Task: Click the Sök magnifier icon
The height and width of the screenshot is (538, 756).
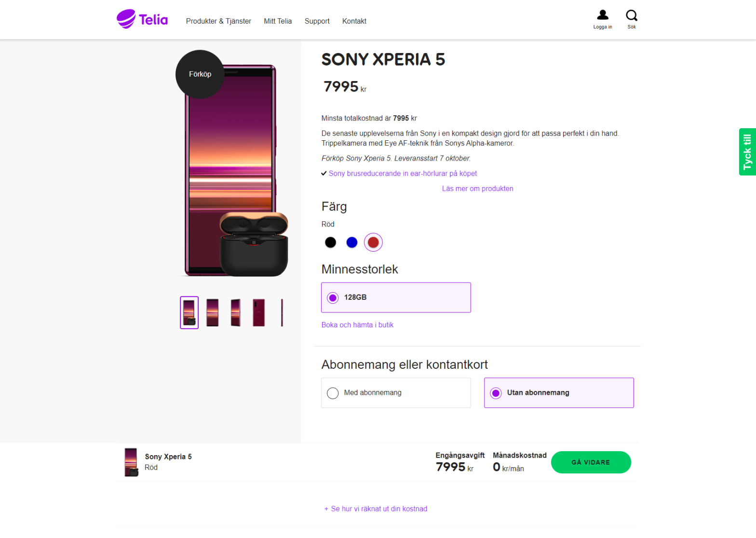Action: coord(632,16)
